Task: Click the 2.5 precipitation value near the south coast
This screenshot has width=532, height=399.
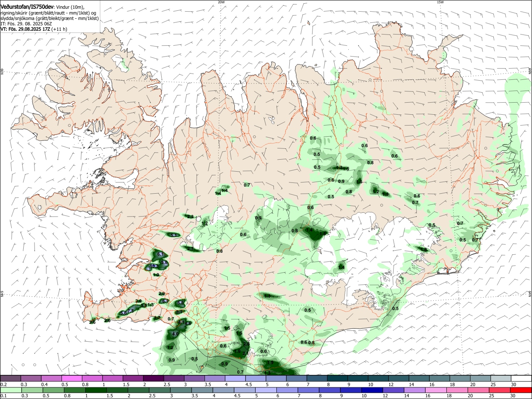Action: coord(246,344)
